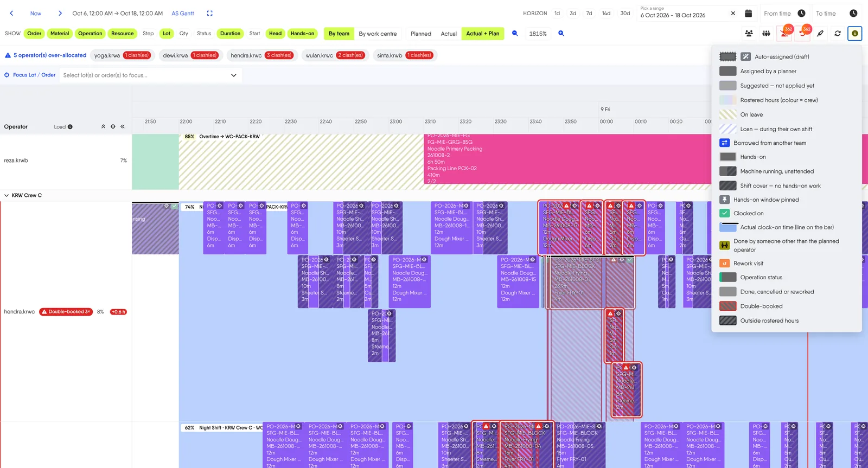
Task: Toggle the legend info icon
Action: (855, 34)
